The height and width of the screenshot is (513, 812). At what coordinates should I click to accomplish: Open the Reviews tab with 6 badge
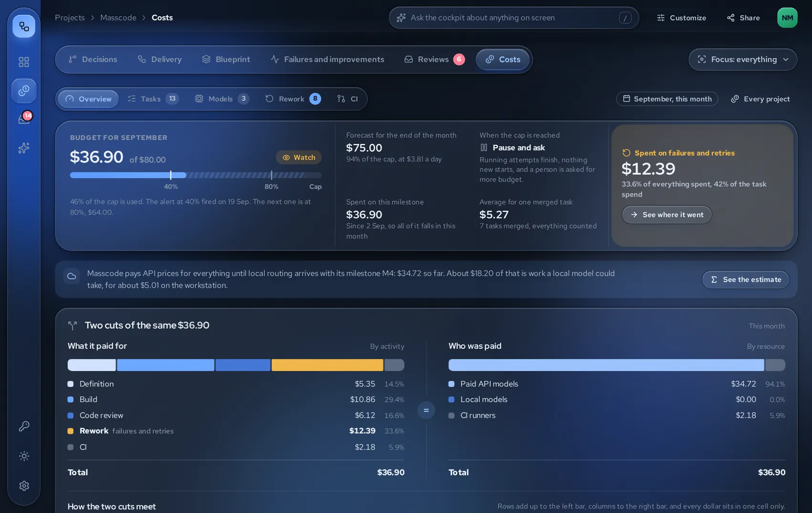tap(434, 60)
